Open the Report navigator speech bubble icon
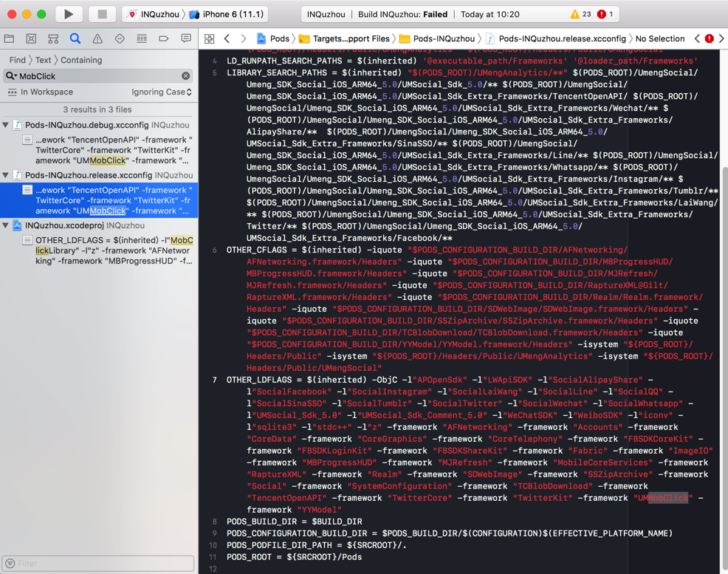Screen dimensions: 728x574 click(186, 38)
